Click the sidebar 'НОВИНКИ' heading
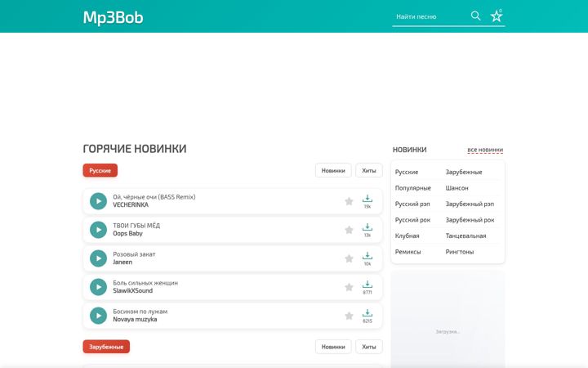The width and height of the screenshot is (588, 368). pos(409,150)
